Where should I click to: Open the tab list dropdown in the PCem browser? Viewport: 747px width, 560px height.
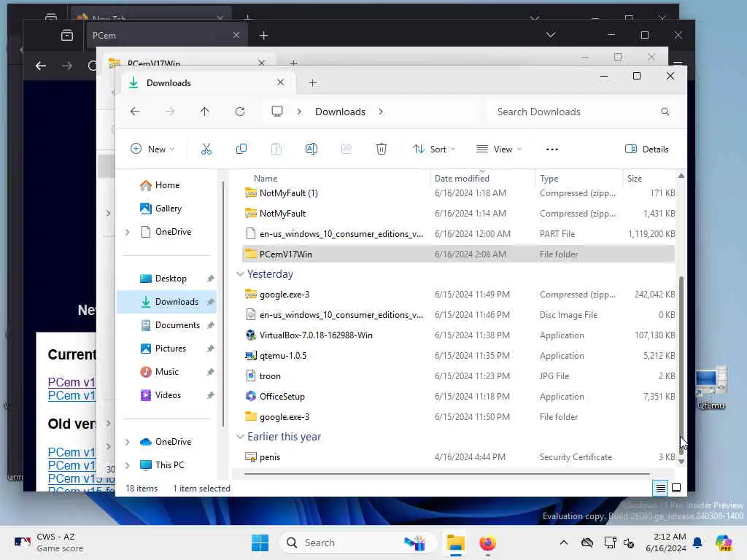550,35
